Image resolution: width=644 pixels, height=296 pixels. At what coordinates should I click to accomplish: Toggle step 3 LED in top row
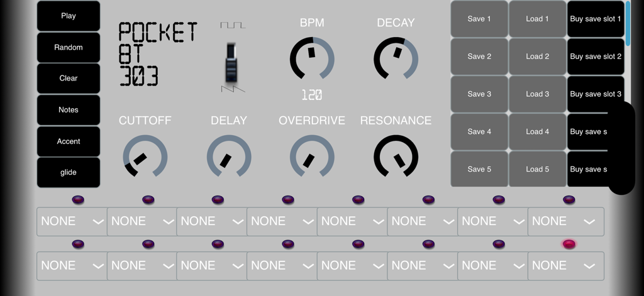click(x=218, y=200)
